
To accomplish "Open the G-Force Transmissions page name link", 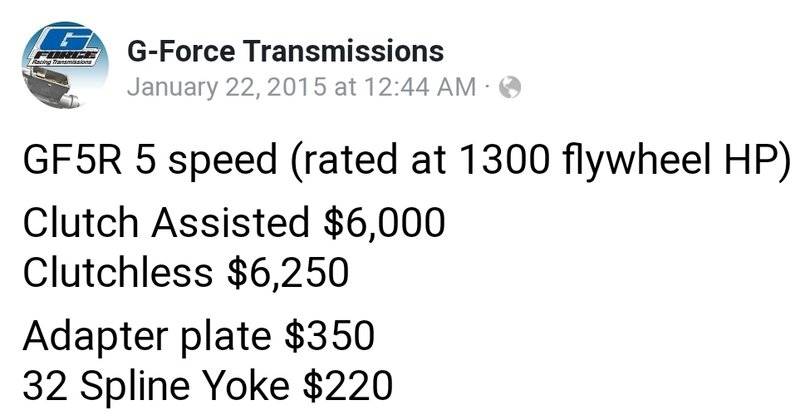I will pyautogui.click(x=286, y=50).
